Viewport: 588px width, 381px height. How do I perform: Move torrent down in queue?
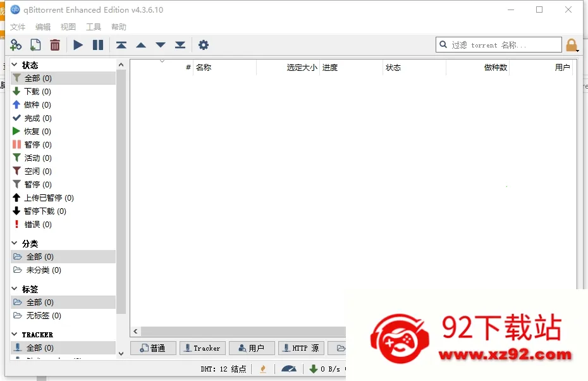pos(161,45)
